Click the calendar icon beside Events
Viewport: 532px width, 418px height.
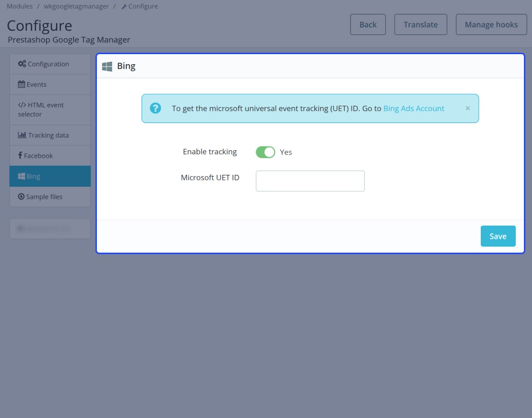pos(21,84)
